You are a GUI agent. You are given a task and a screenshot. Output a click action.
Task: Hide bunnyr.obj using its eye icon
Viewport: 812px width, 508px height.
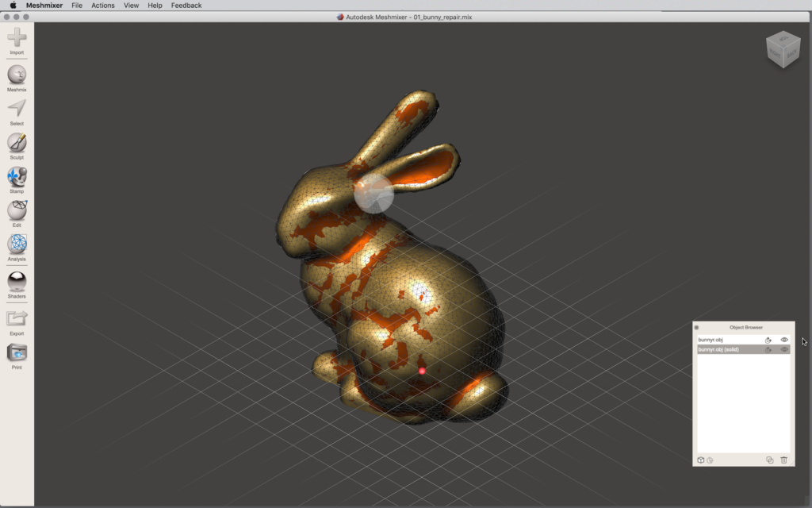pyautogui.click(x=784, y=340)
